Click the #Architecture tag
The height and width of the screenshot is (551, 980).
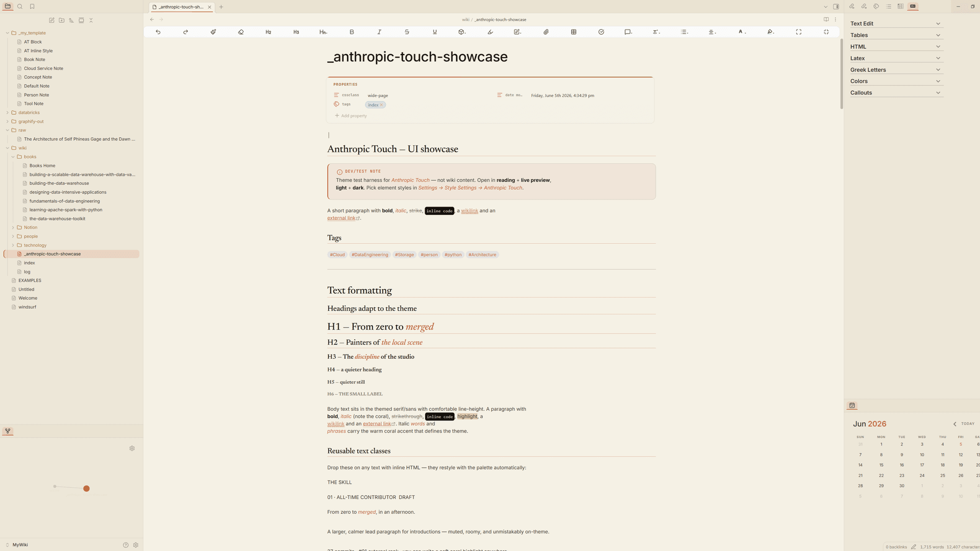coord(482,255)
